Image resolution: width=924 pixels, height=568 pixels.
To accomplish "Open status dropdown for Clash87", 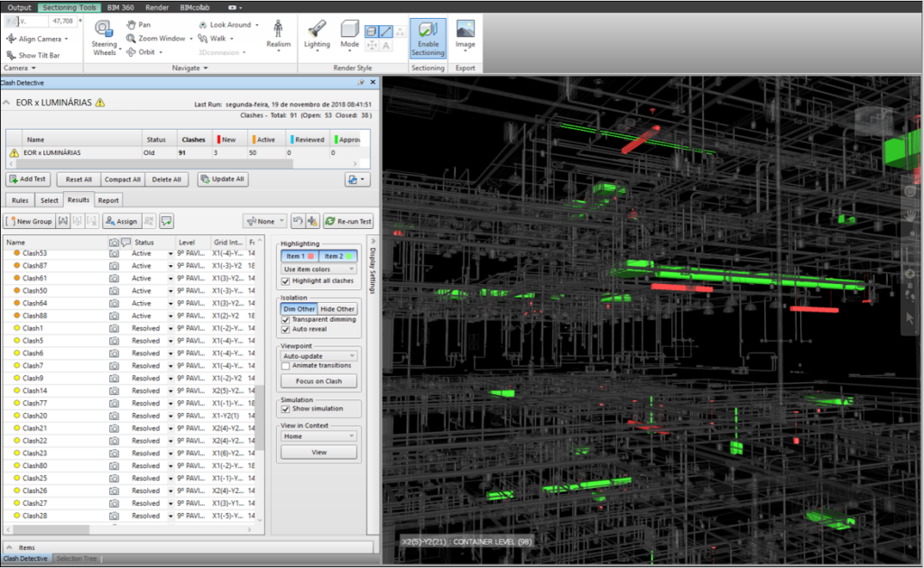I will [x=171, y=266].
